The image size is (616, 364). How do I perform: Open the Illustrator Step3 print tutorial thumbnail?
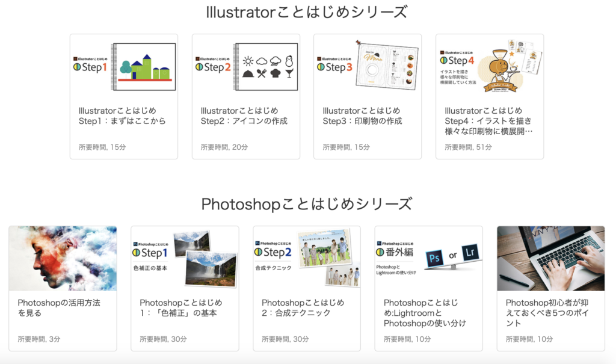click(x=368, y=67)
